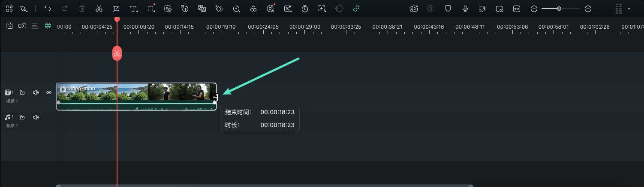Click the clip's right audio fade handle
The width and height of the screenshot is (644, 187).
[x=214, y=102]
